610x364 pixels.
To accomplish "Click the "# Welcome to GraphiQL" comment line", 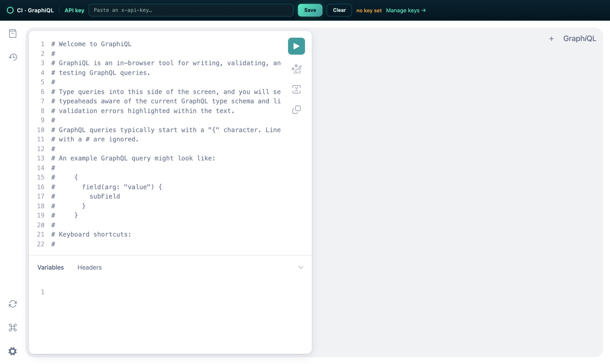I will click(91, 44).
